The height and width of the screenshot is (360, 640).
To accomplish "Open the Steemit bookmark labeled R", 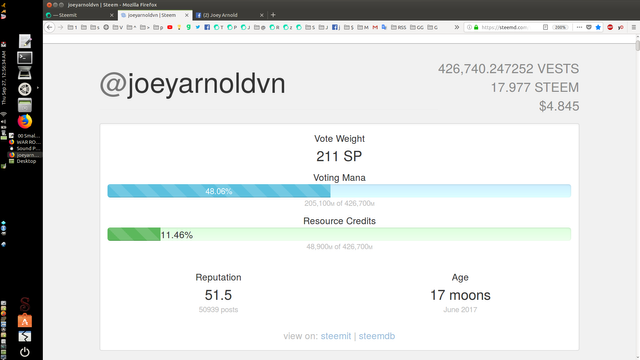I will pyautogui.click(x=274, y=27).
